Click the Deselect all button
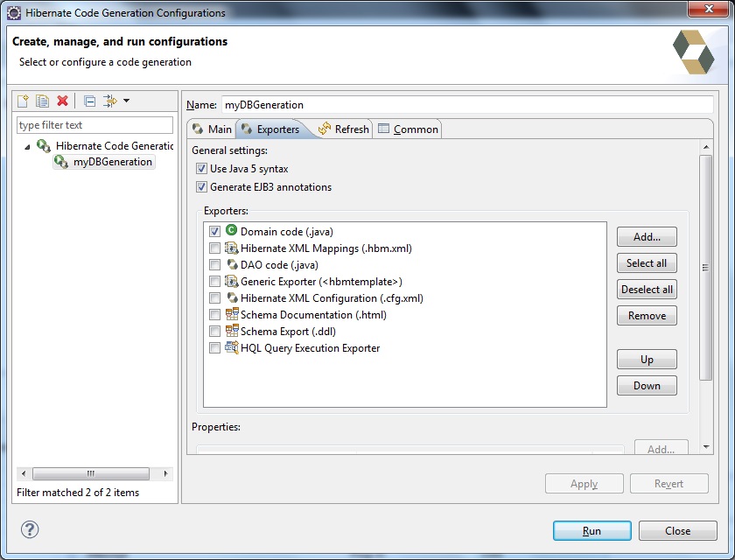This screenshot has height=560, width=735. pyautogui.click(x=647, y=289)
